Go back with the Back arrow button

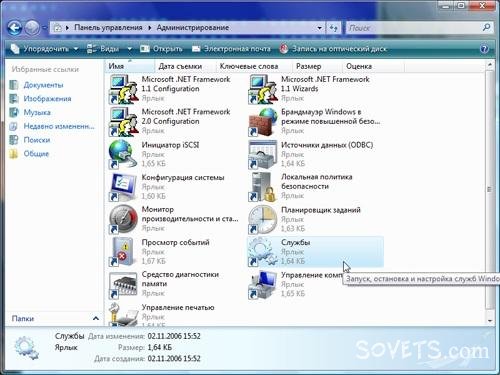click(x=15, y=28)
